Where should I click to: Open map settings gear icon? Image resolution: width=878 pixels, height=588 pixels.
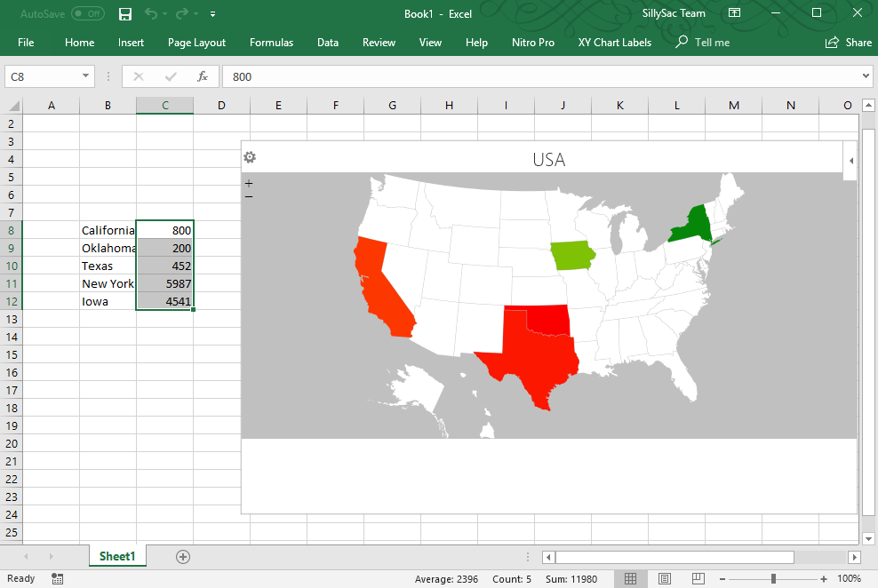[250, 157]
